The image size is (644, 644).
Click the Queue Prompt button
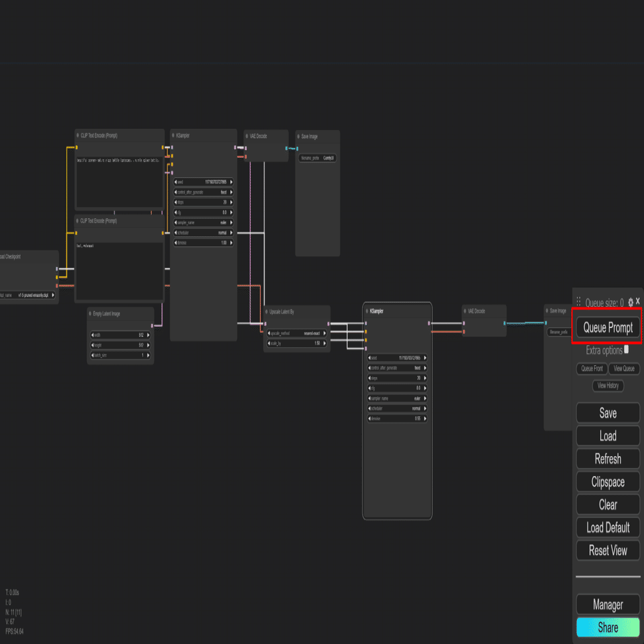[608, 327]
